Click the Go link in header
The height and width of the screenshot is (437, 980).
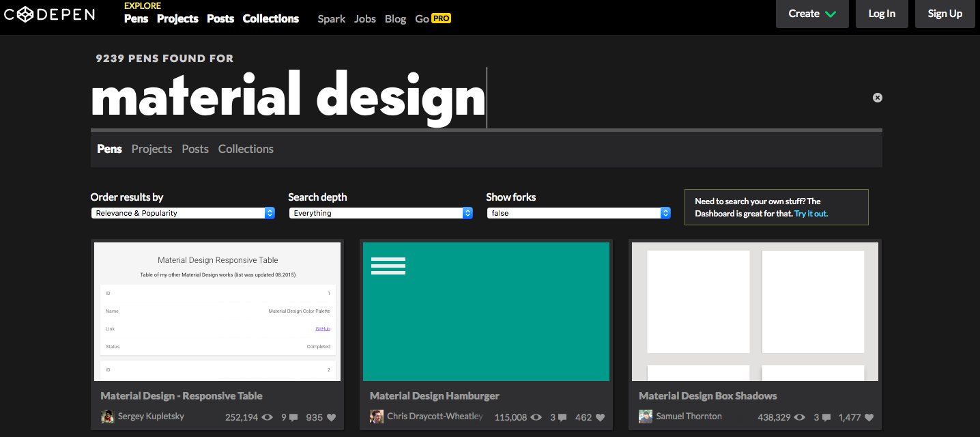422,18
